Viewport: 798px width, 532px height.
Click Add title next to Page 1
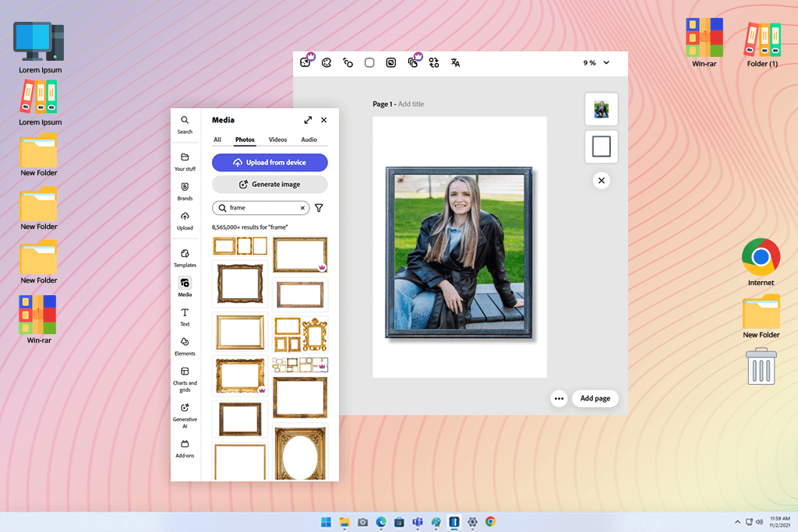tap(411, 104)
